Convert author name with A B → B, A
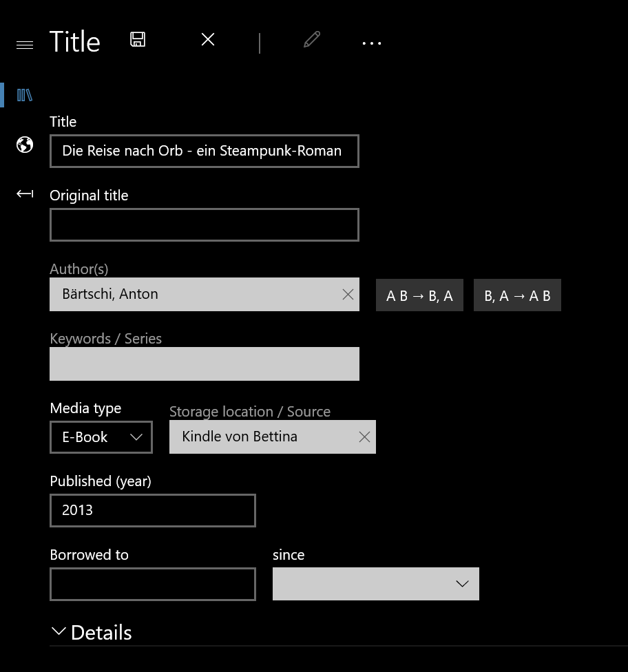The height and width of the screenshot is (672, 628). (419, 295)
